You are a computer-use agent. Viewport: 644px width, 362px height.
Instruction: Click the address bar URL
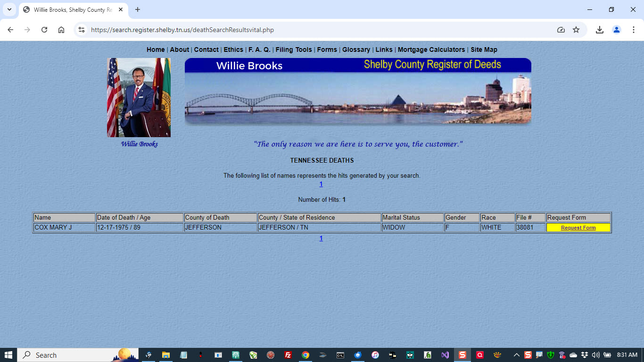(182, 30)
